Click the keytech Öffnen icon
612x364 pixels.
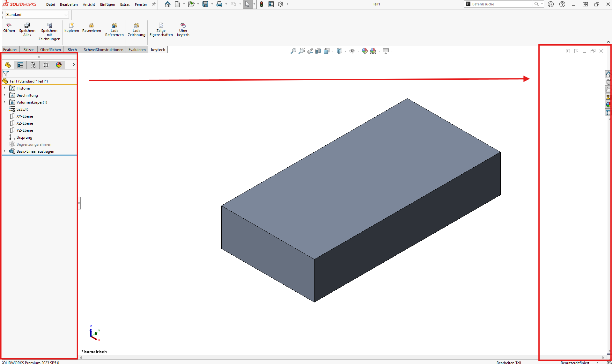pos(9,25)
